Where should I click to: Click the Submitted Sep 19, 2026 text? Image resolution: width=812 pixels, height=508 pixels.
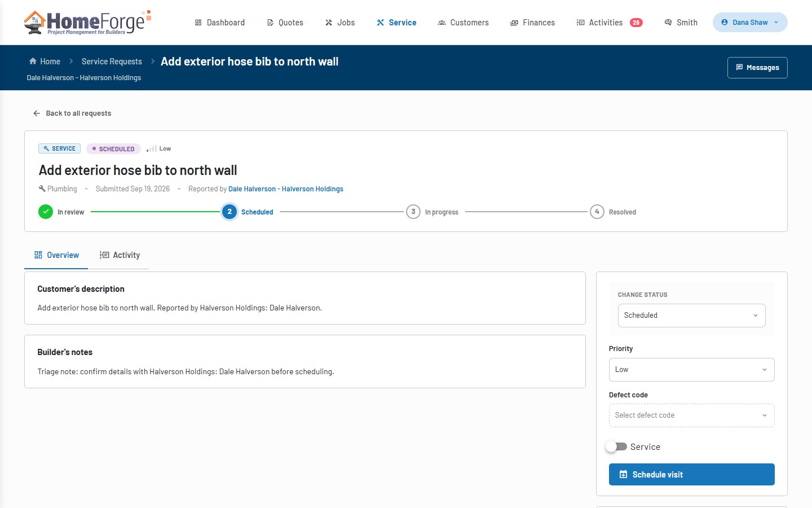tap(133, 189)
